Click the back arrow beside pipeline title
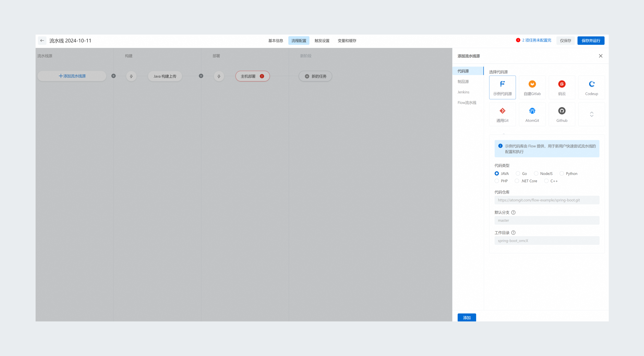Image resolution: width=644 pixels, height=356 pixels. pyautogui.click(x=42, y=41)
